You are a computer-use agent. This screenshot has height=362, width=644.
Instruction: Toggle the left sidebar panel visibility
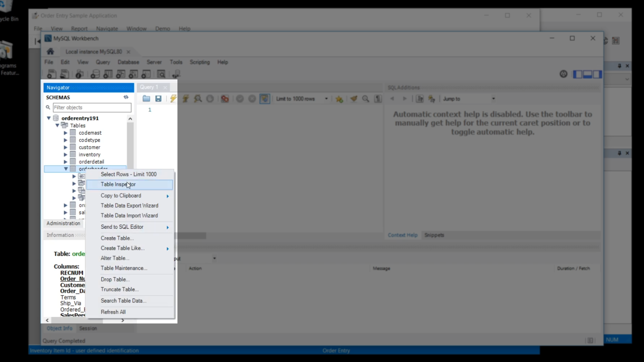[x=578, y=74]
